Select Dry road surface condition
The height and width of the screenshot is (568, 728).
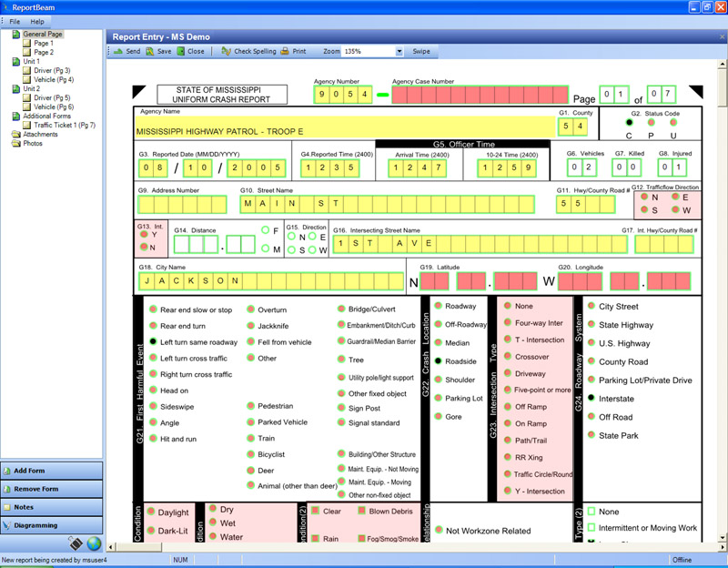pyautogui.click(x=213, y=509)
